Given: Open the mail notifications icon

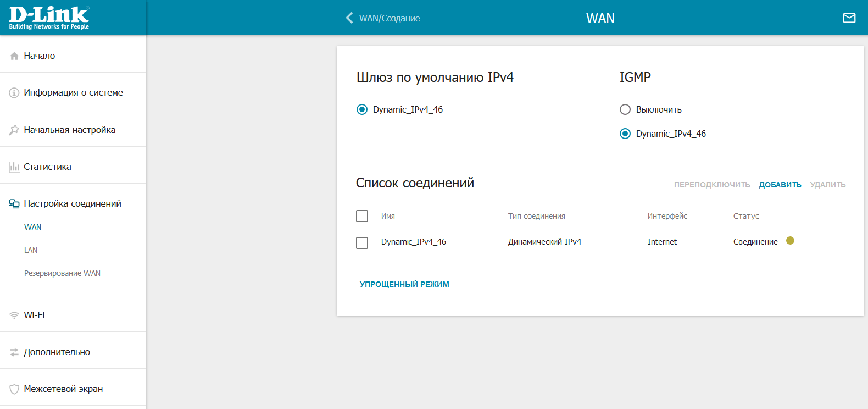Looking at the screenshot, I should click(x=849, y=18).
